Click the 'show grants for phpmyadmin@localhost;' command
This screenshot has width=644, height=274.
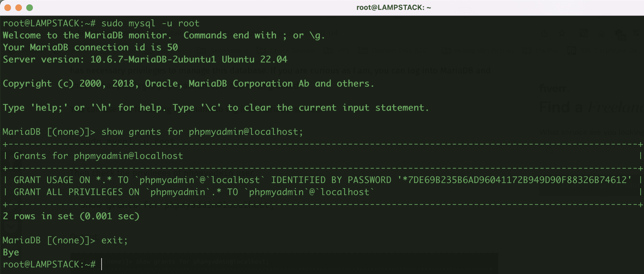click(202, 132)
